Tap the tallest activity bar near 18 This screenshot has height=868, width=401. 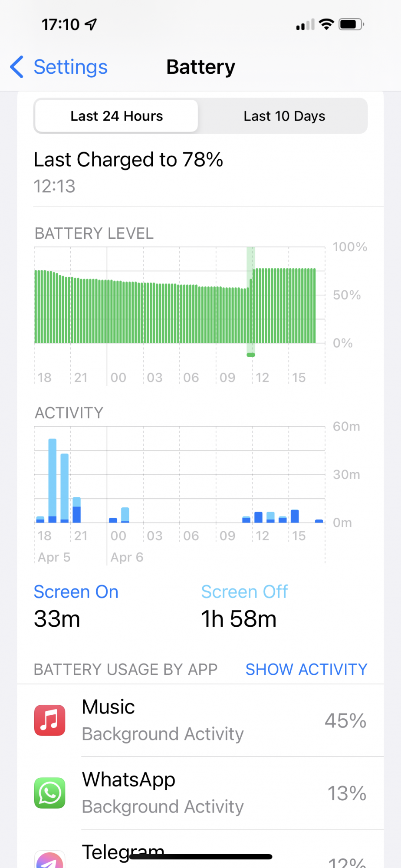point(53,480)
